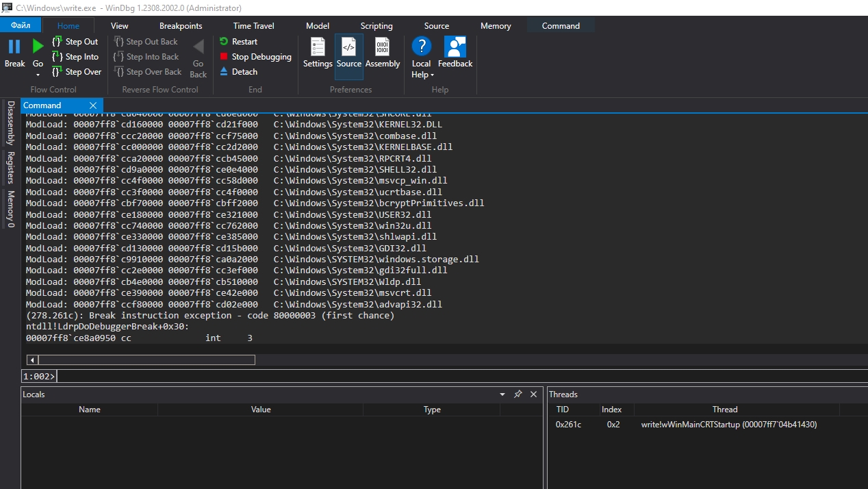
Task: Open Locals panel options dropdown arrow
Action: (502, 394)
